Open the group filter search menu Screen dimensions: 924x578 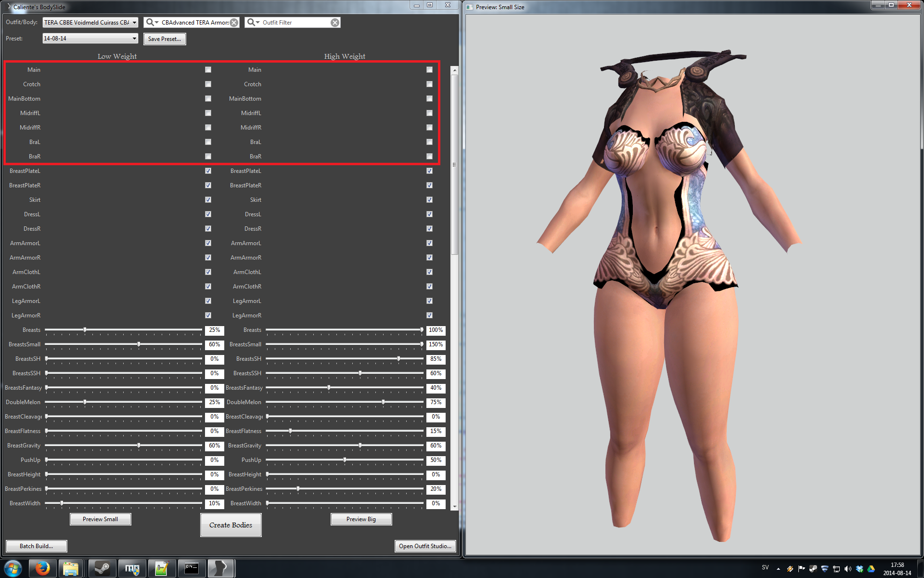(x=152, y=22)
